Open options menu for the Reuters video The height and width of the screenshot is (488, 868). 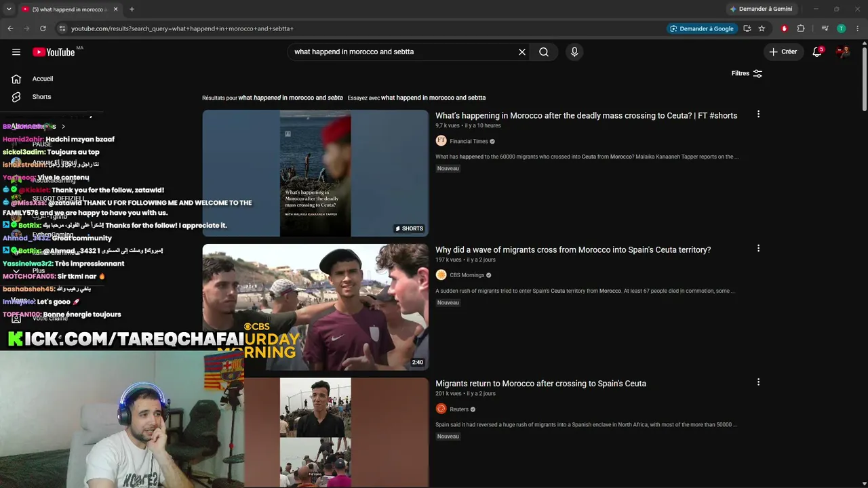click(758, 382)
